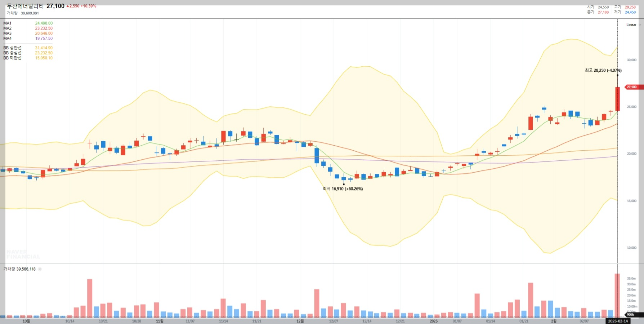This screenshot has width=644, height=324.
Task: Click the 2월 label on the time axis
Action: [554, 321]
